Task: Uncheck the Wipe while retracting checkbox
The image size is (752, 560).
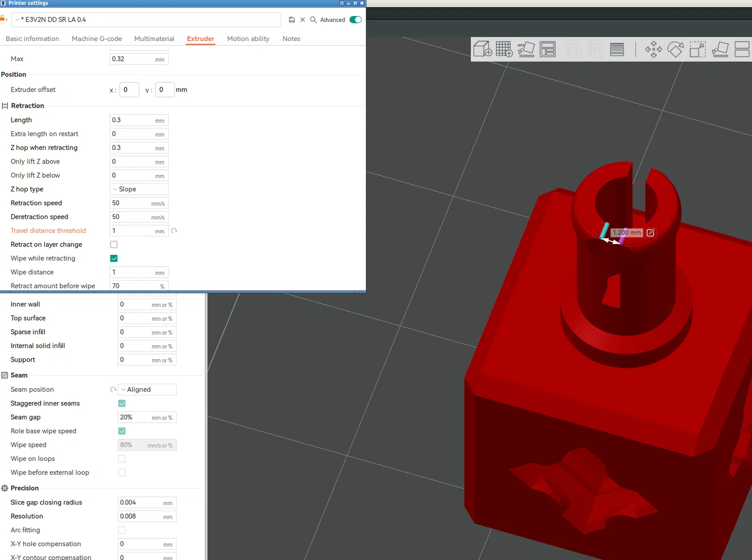Action: [x=114, y=258]
